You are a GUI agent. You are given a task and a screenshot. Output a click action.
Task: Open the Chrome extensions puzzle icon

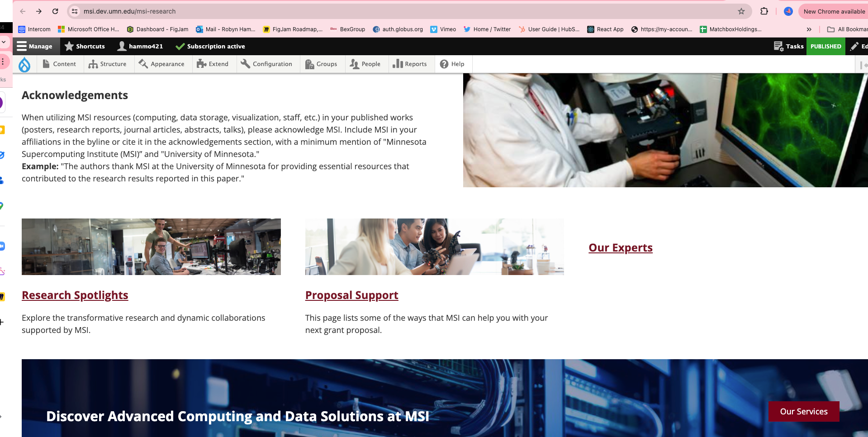(764, 11)
